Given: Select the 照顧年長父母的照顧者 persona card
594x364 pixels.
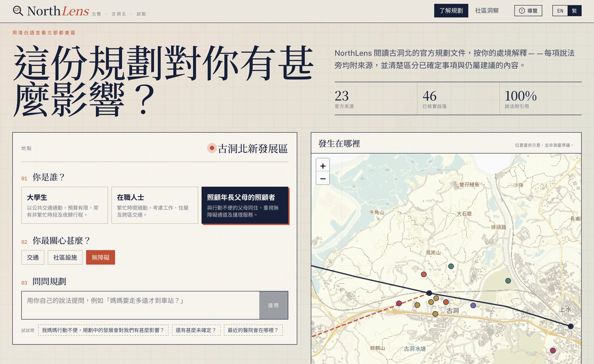Looking at the screenshot, I should click(x=245, y=205).
